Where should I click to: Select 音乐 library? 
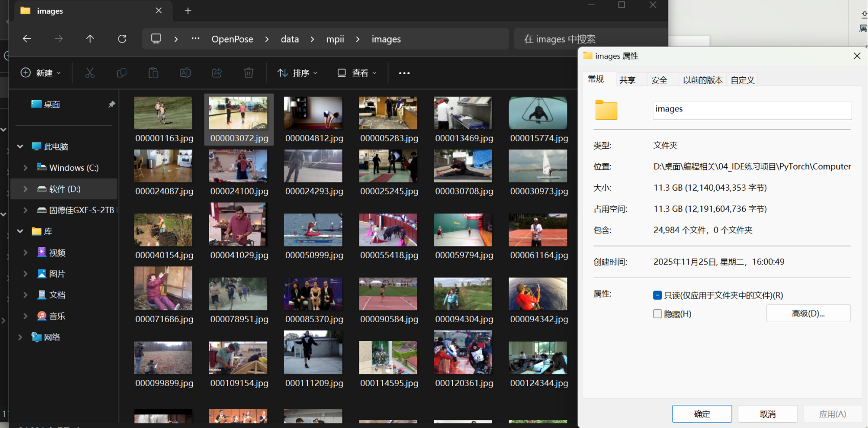pyautogui.click(x=57, y=317)
